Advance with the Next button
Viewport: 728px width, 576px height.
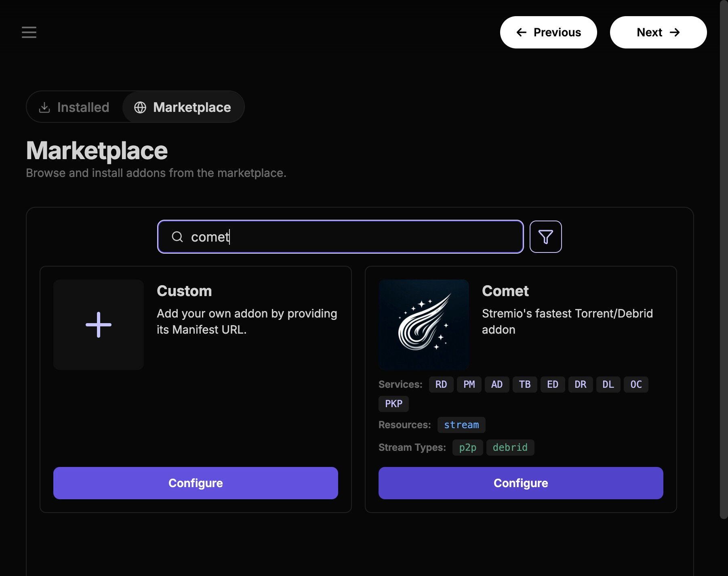coord(658,32)
